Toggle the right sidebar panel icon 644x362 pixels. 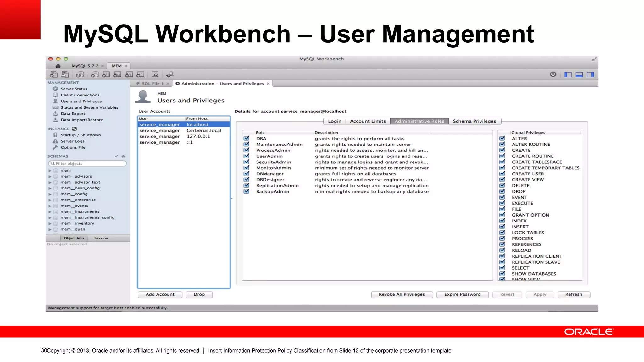(591, 74)
